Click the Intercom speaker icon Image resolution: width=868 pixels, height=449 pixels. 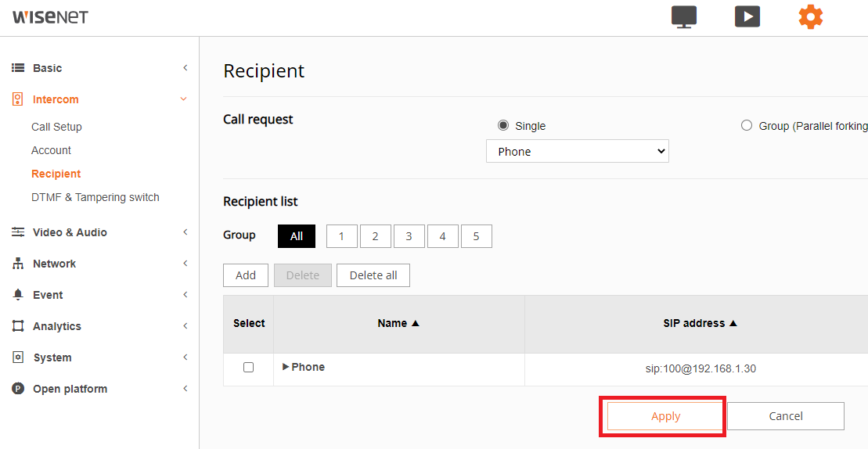click(18, 99)
